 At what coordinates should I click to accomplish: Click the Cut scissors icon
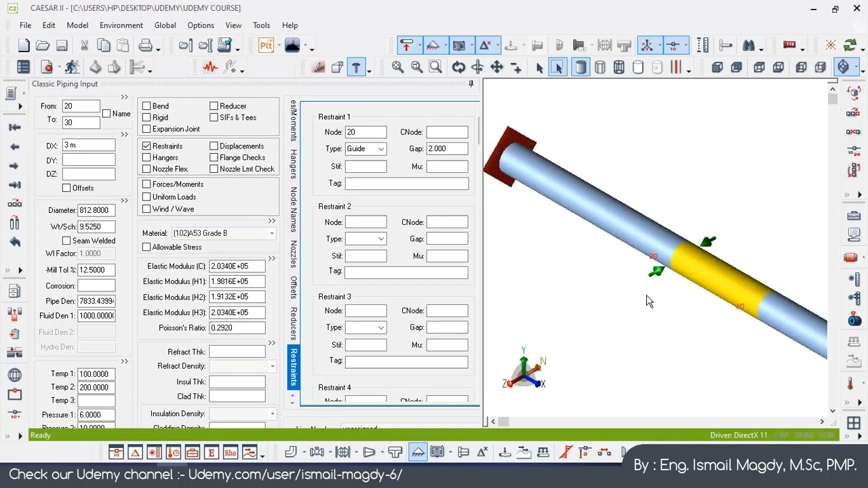coord(84,45)
